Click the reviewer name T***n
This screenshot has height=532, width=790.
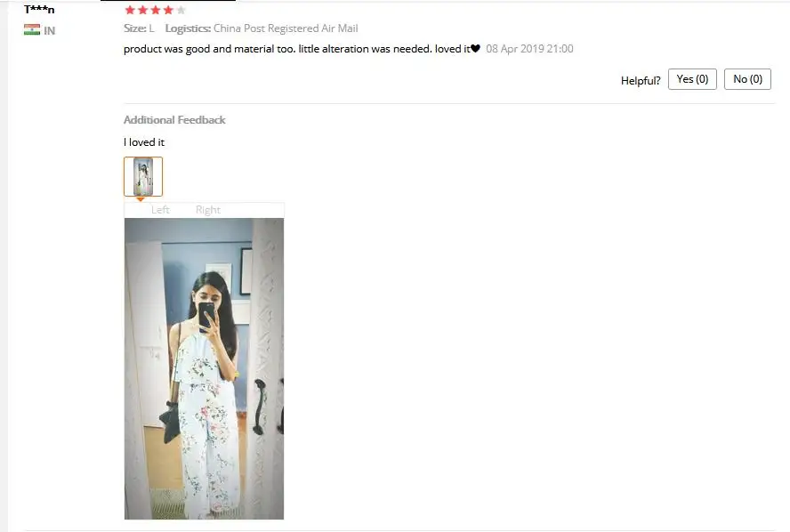coord(39,9)
